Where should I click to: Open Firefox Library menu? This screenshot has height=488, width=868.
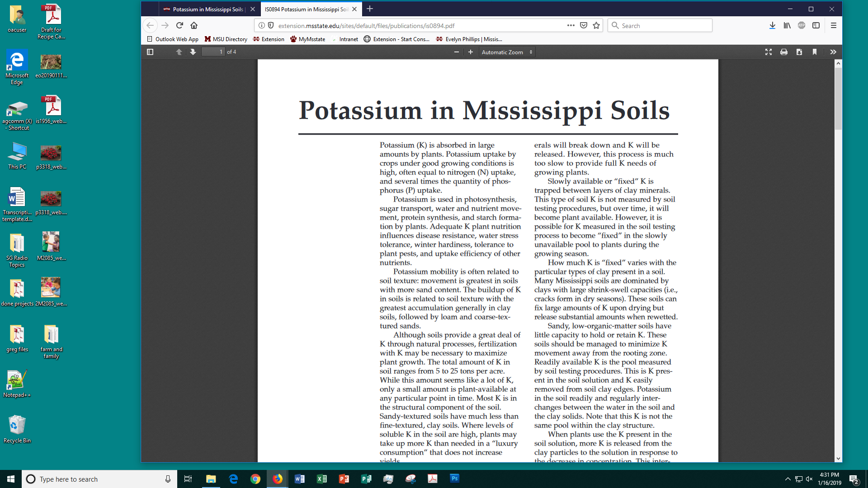tap(787, 25)
